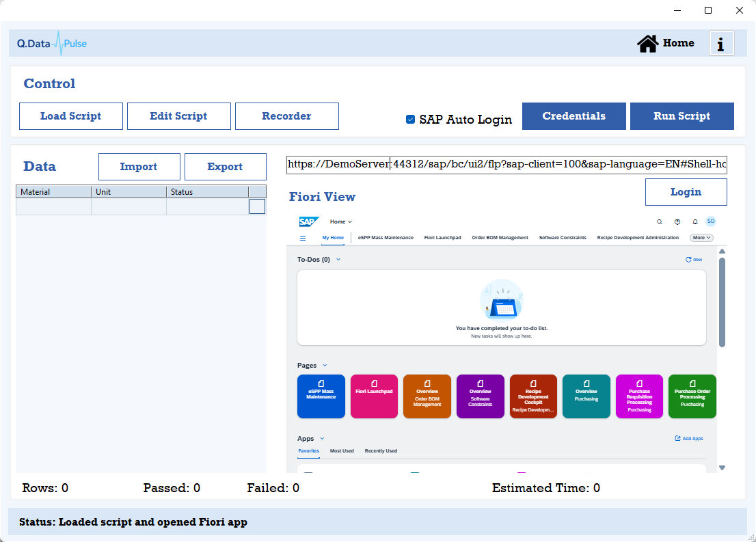
Task: Click the empty Material cell in first row
Action: point(53,206)
